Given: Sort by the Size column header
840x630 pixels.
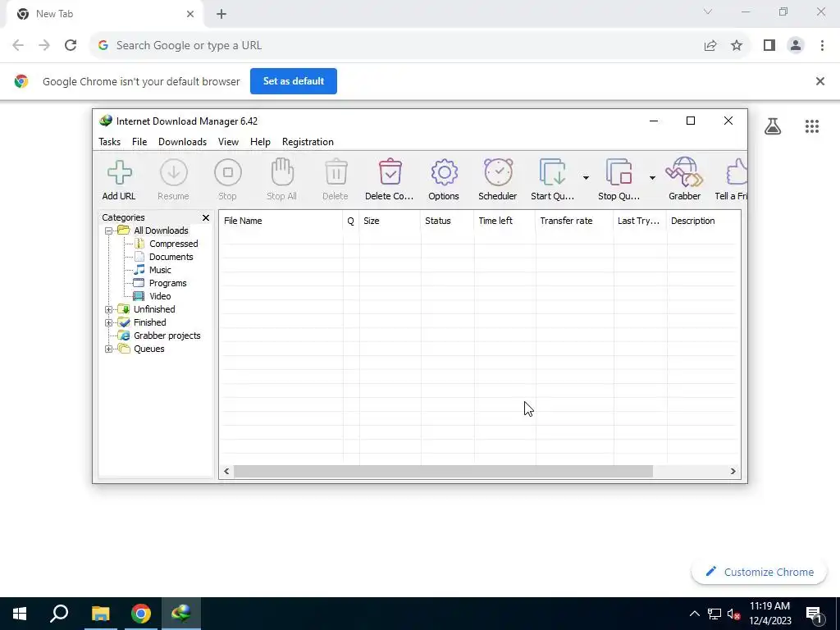Looking at the screenshot, I should tap(390, 221).
